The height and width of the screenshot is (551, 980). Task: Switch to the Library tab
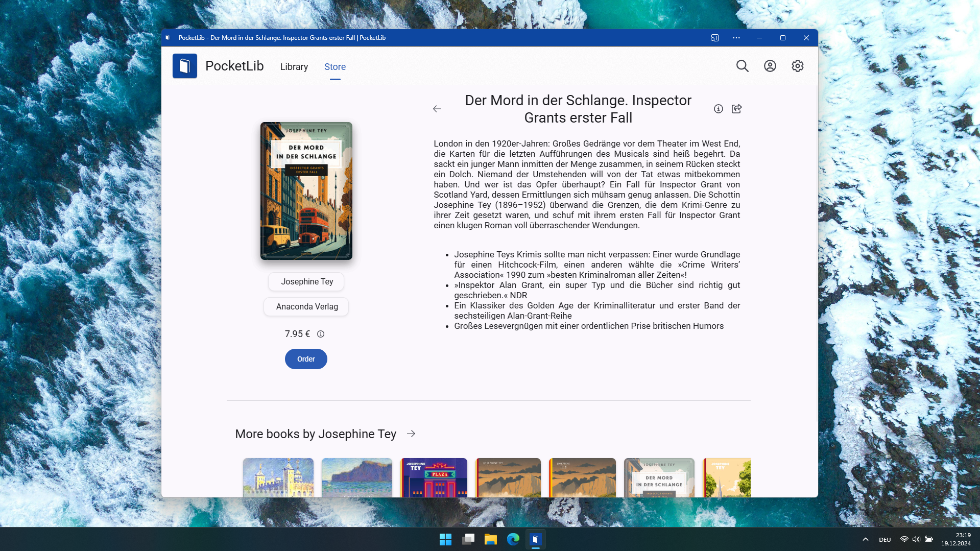coord(294,67)
